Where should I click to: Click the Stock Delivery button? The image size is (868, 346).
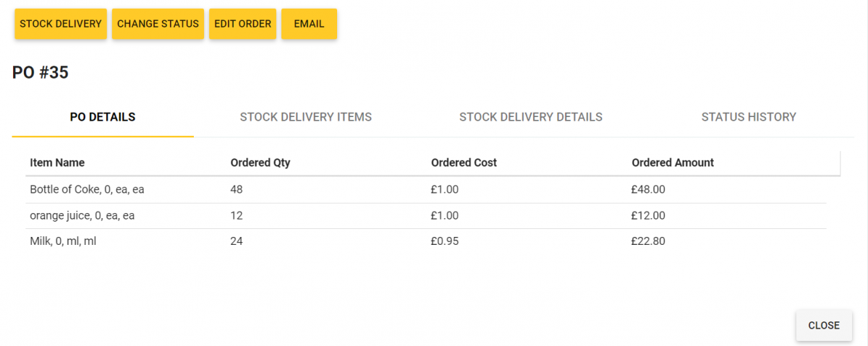(x=61, y=24)
